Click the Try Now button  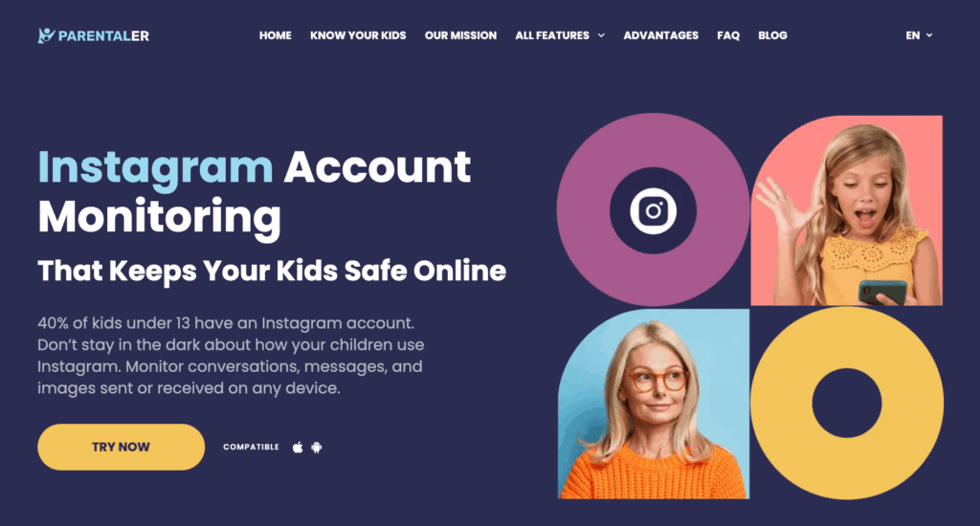[122, 448]
